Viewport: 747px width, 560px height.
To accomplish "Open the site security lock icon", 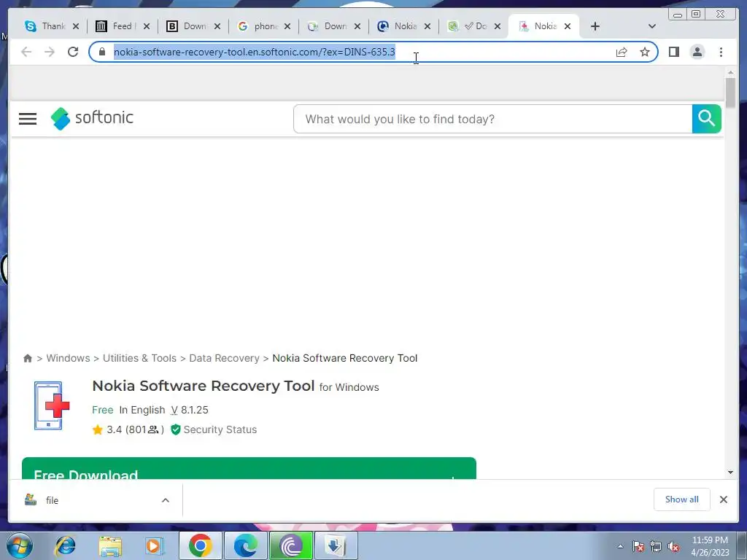I will (102, 52).
